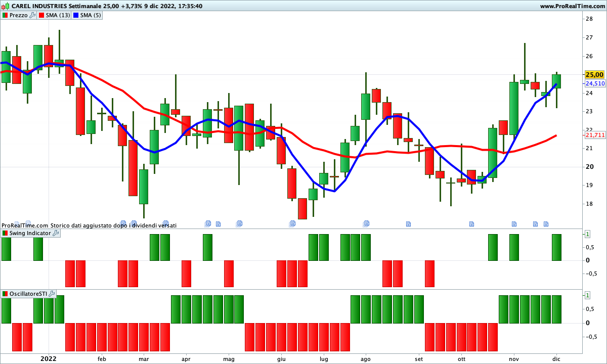Click the red SMA (13) color swatch
607x364 pixels.
[41, 15]
